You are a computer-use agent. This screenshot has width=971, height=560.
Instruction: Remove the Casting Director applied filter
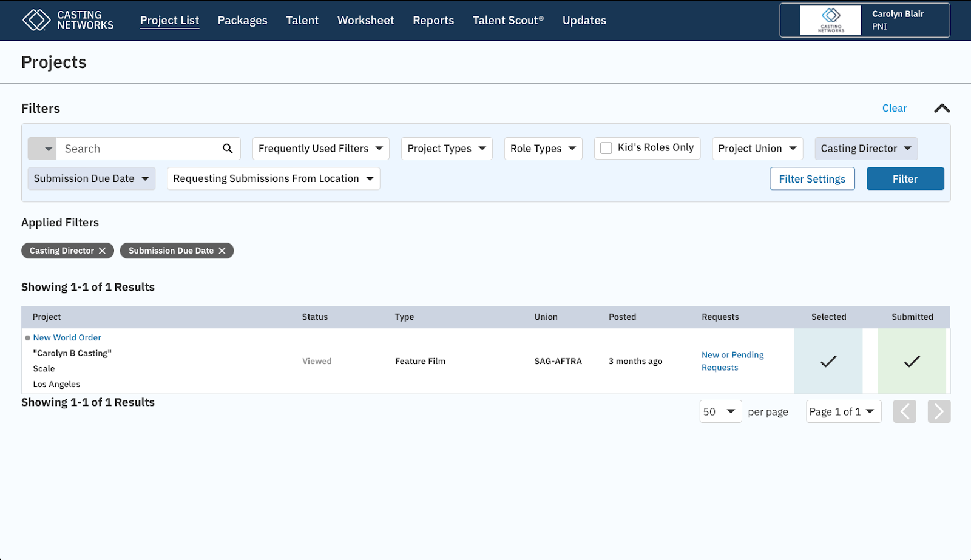[x=102, y=251]
